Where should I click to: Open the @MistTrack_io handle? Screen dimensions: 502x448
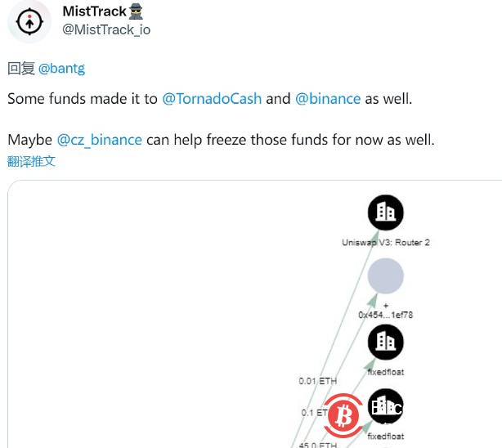tap(106, 29)
